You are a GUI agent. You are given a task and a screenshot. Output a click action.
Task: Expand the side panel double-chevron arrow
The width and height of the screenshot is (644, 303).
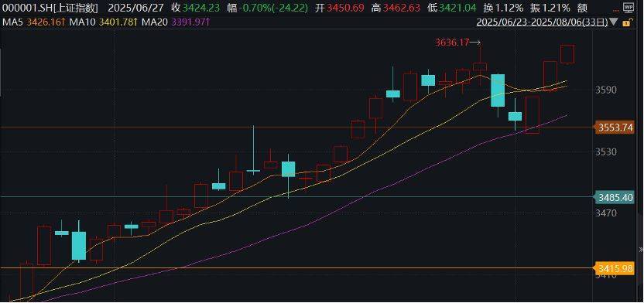[641, 249]
